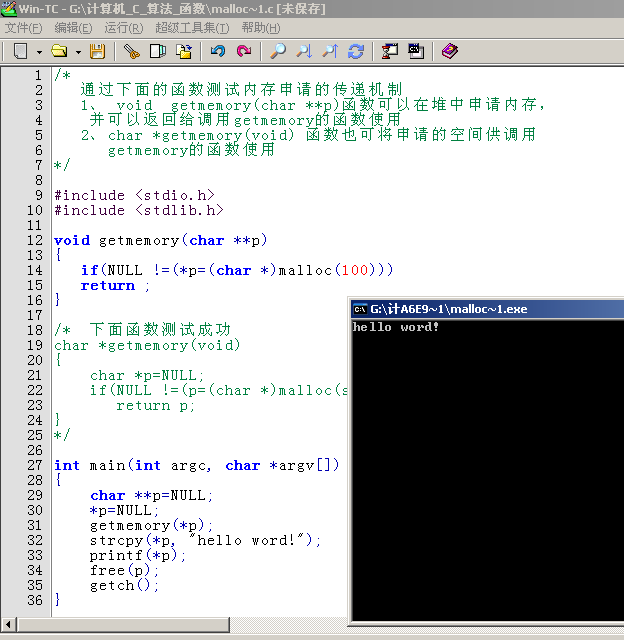This screenshot has height=640, width=624.
Task: Open Find with the magnifier icon
Action: point(278,51)
